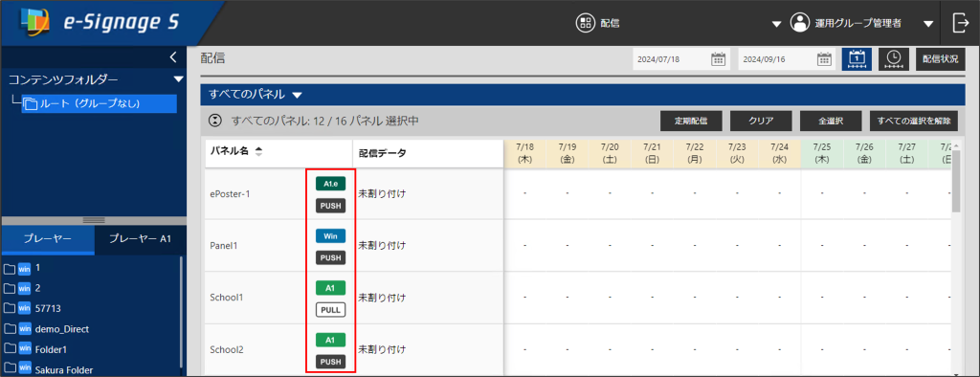
Task: Select the プレーヤー tab
Action: coord(48,239)
